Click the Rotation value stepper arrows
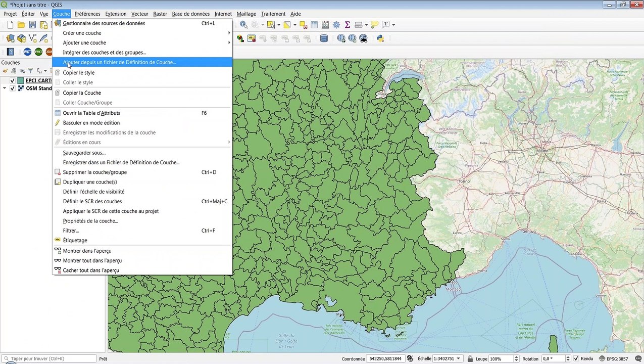Screen dimensions: 644x364 tap(569, 359)
